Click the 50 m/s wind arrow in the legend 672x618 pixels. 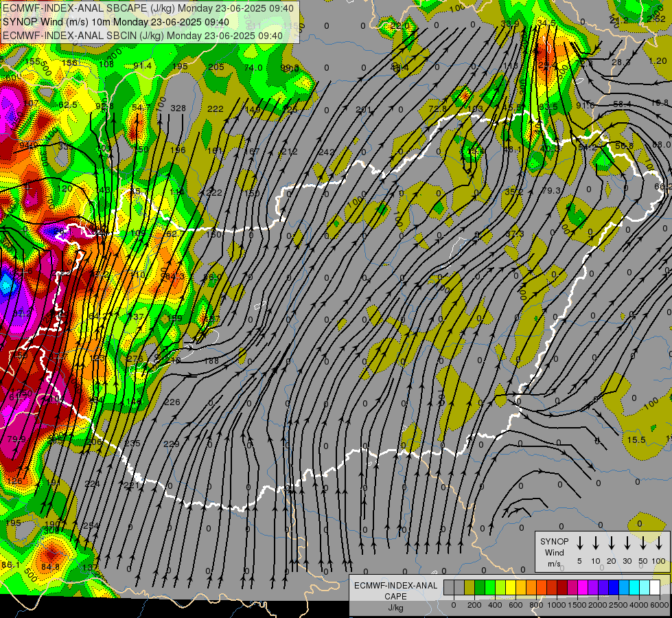tap(643, 543)
